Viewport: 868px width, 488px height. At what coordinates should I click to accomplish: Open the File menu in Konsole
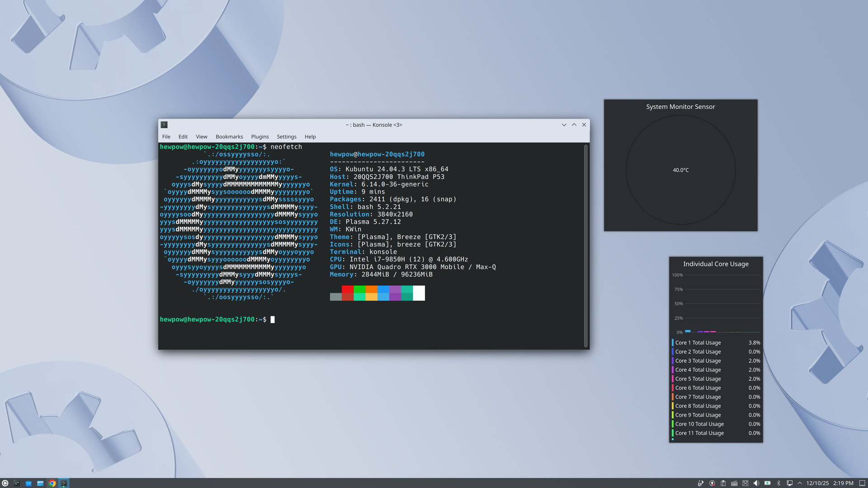pos(166,136)
